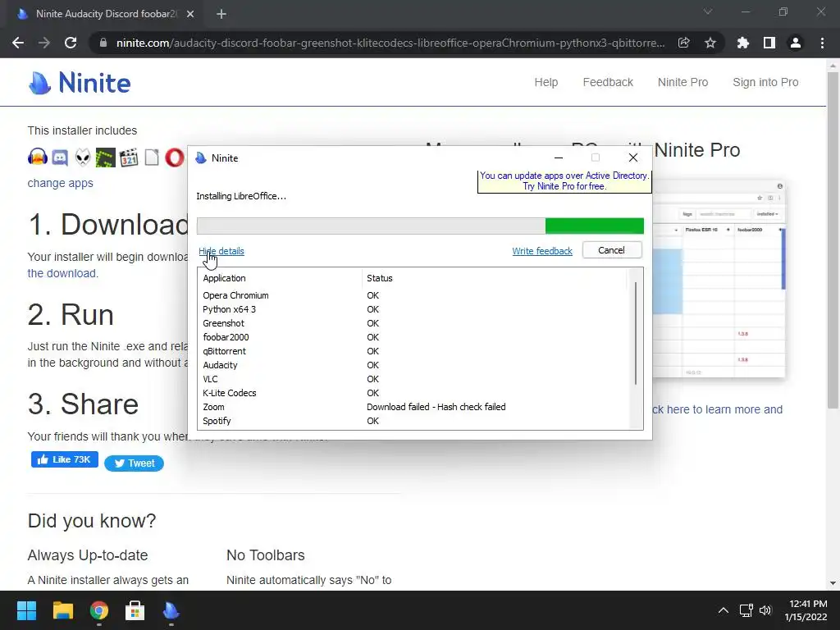Click the change apps link
The height and width of the screenshot is (630, 840).
pos(60,183)
